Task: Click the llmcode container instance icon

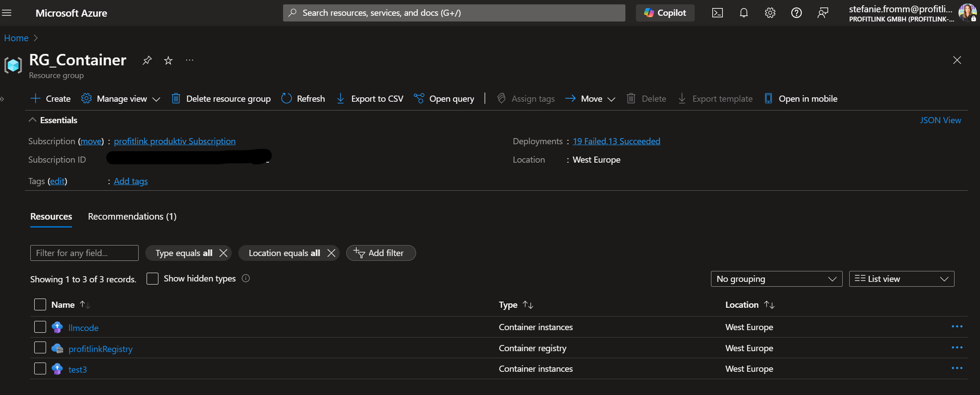Action: (x=57, y=327)
